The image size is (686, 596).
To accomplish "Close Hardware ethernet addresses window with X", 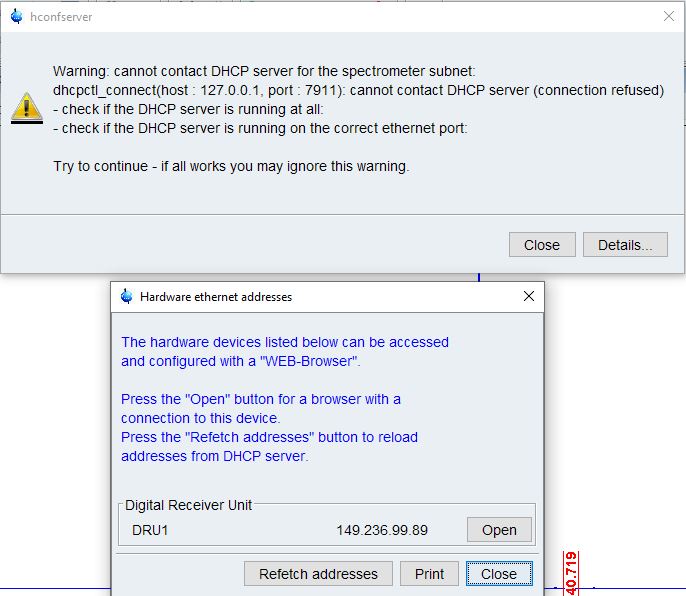I will pos(529,296).
